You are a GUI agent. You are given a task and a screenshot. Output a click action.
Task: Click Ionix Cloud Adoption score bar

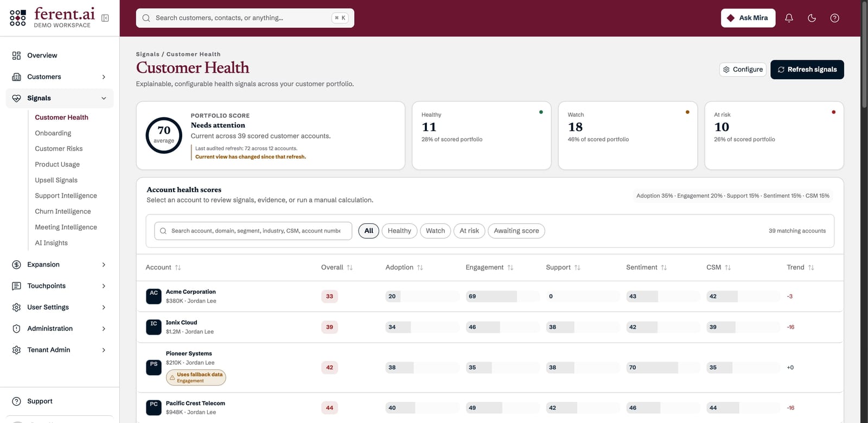[423, 327]
